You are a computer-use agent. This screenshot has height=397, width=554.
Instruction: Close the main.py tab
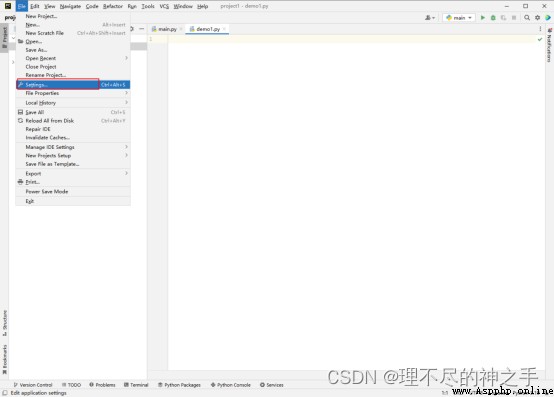pos(181,29)
